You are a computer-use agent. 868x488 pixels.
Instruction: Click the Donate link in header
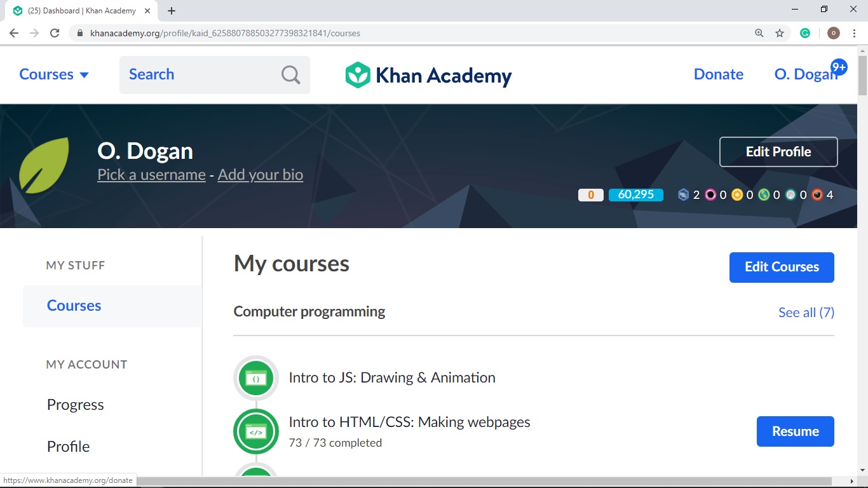pos(719,74)
